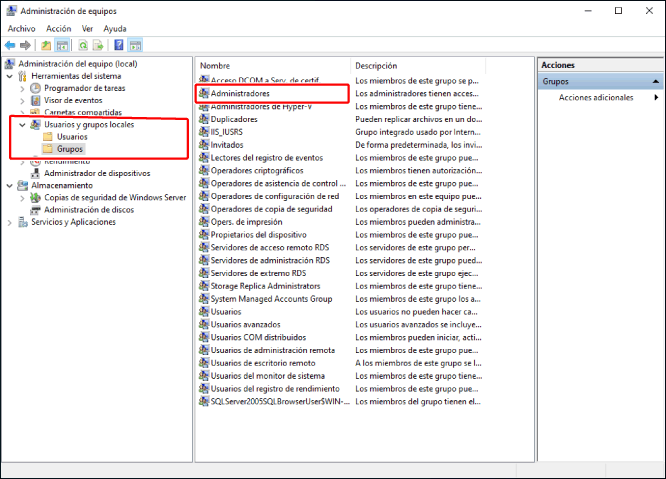Expand the Programador de tareas node
This screenshot has height=479, width=666.
point(22,88)
